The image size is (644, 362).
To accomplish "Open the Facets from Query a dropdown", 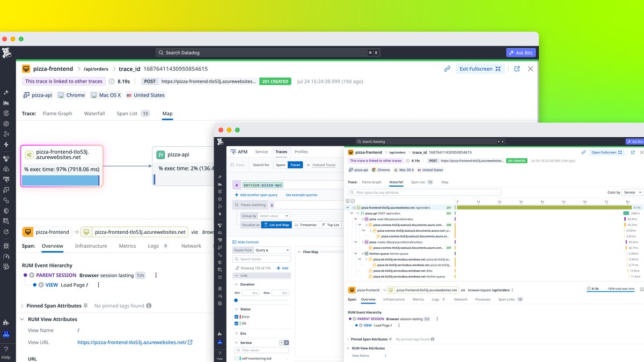I will click(273, 250).
